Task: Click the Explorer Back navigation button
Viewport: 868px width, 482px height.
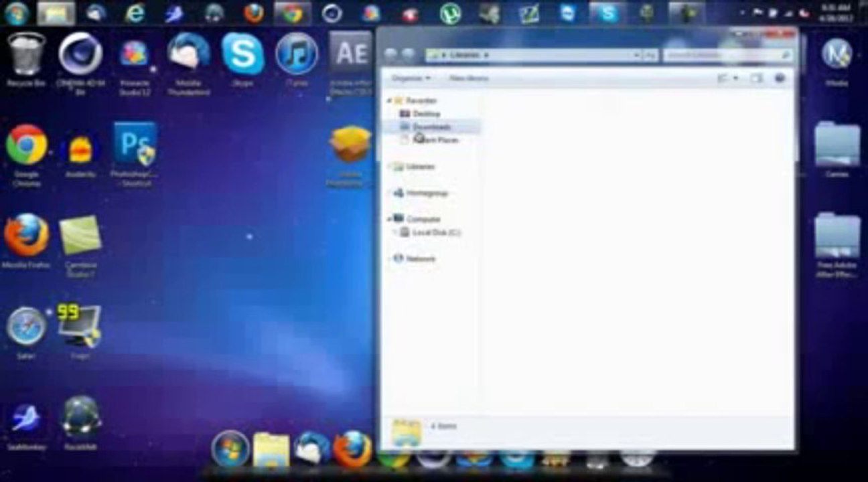Action: pyautogui.click(x=390, y=55)
